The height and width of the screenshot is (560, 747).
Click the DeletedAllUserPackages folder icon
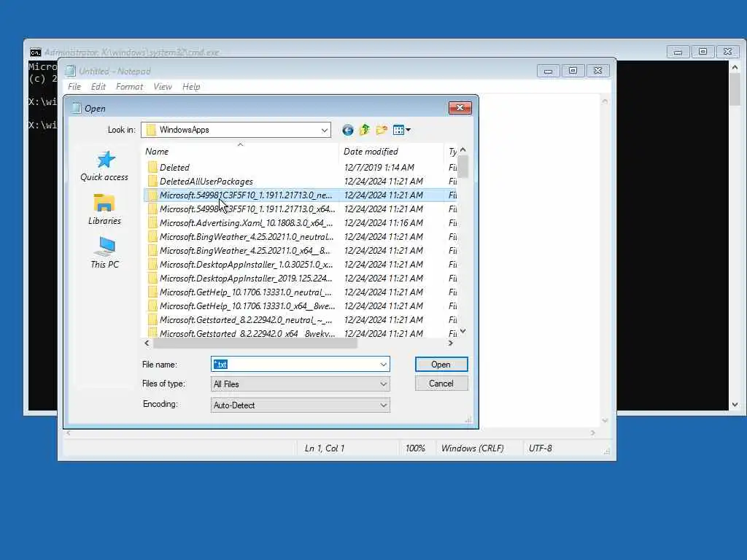click(x=152, y=181)
